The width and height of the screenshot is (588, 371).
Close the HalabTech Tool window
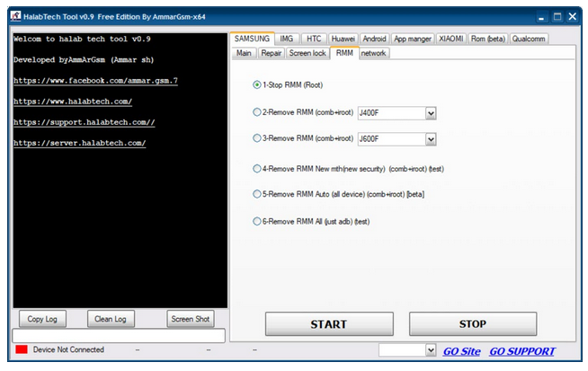(x=572, y=16)
